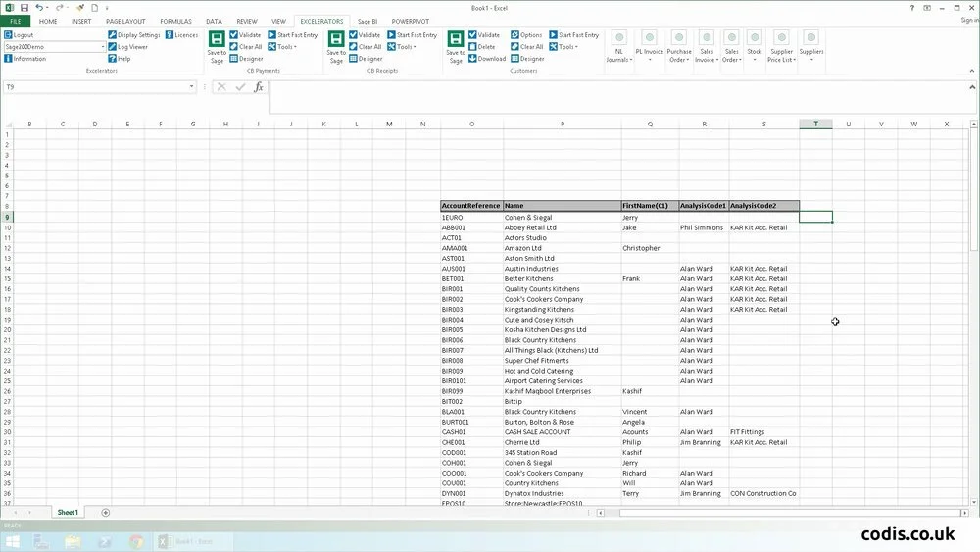Open Purchase Order dropdown
This screenshot has height=552, width=980.
679,47
